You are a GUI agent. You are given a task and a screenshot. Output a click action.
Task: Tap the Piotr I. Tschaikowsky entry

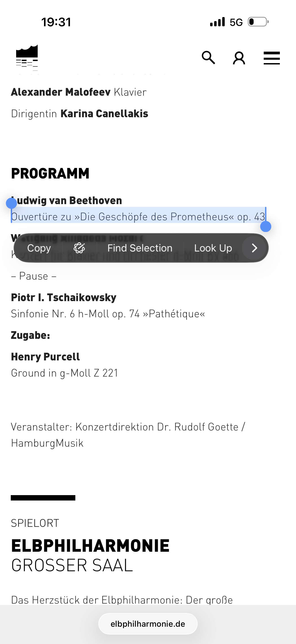tap(64, 297)
